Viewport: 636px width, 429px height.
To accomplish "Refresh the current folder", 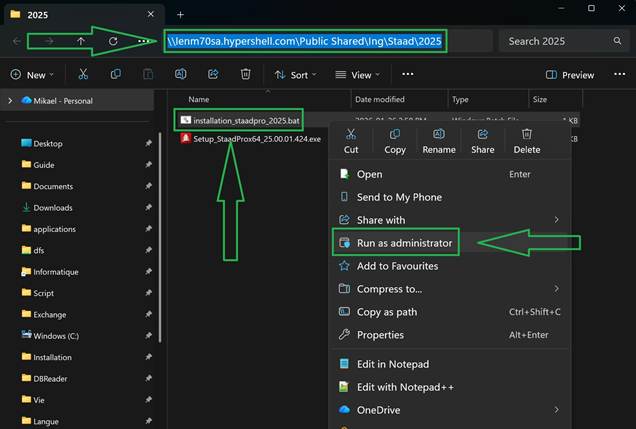I will pyautogui.click(x=113, y=41).
